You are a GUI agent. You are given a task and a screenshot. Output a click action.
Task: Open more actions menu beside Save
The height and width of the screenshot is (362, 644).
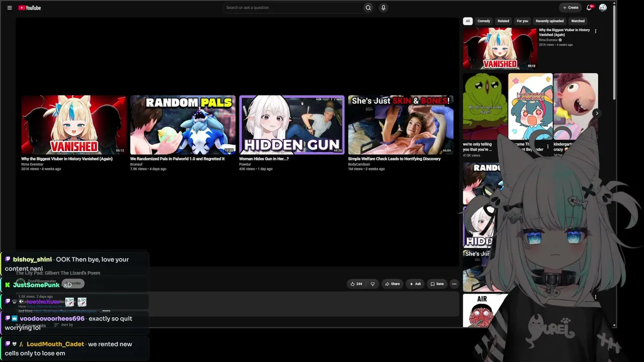pyautogui.click(x=454, y=284)
